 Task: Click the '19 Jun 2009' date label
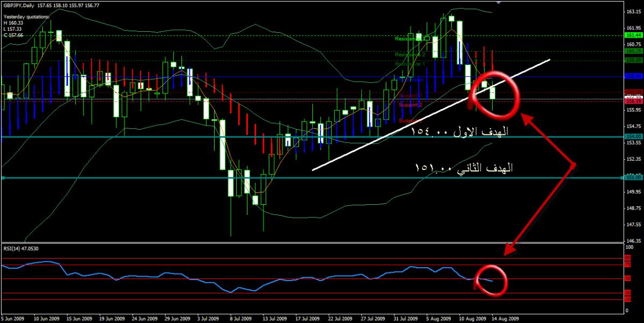click(113, 319)
